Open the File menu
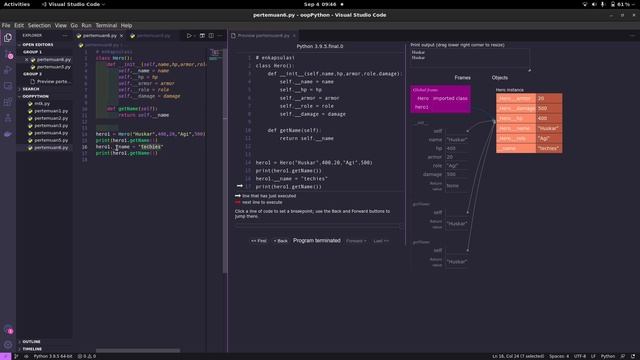Viewport: 640px width, 360px height. tap(6, 25)
